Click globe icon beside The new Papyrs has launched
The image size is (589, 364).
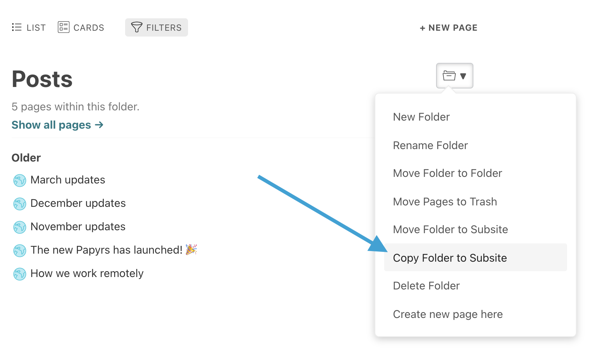(x=20, y=250)
